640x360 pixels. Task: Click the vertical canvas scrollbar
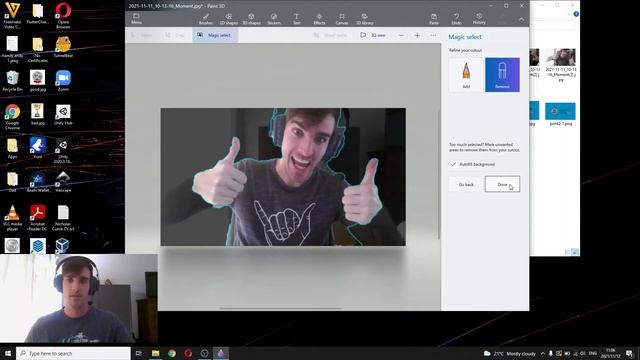pyautogui.click(x=439, y=175)
